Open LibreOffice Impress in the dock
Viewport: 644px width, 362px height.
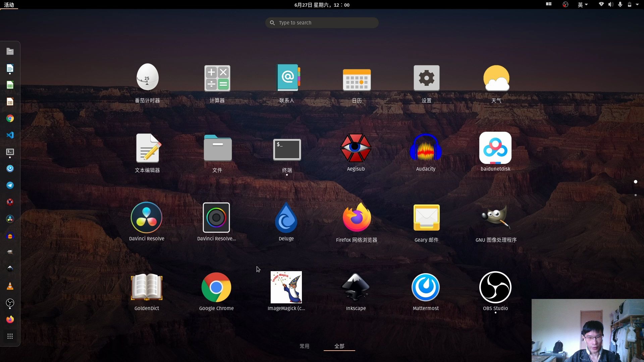coord(10,102)
